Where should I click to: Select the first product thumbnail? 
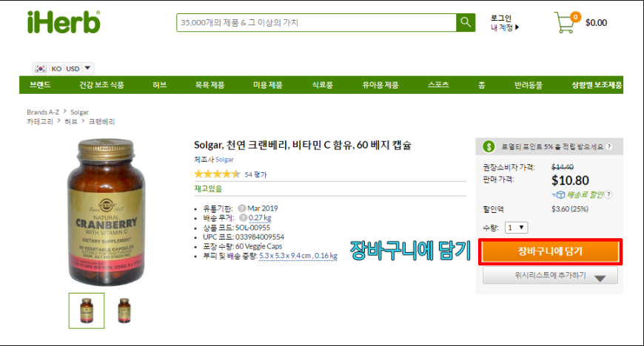(87, 311)
